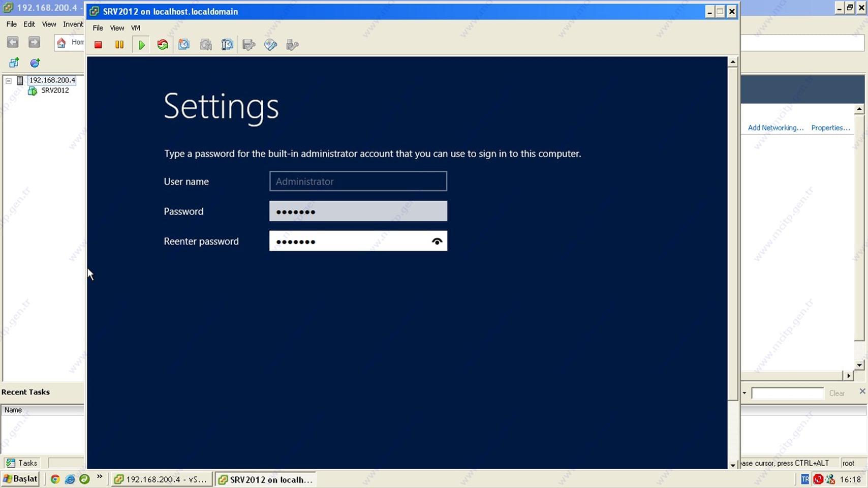Click the network messenger tray icon
The width and height of the screenshot is (868, 488).
[830, 479]
